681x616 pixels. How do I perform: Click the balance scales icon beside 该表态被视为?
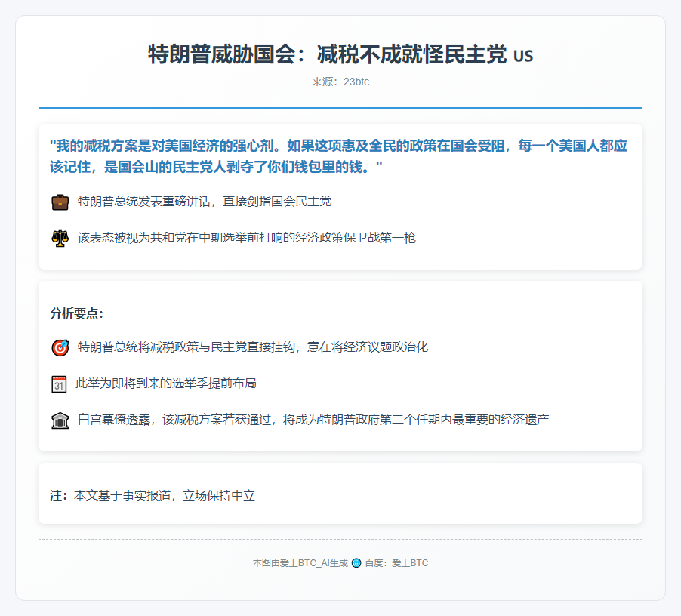click(60, 239)
